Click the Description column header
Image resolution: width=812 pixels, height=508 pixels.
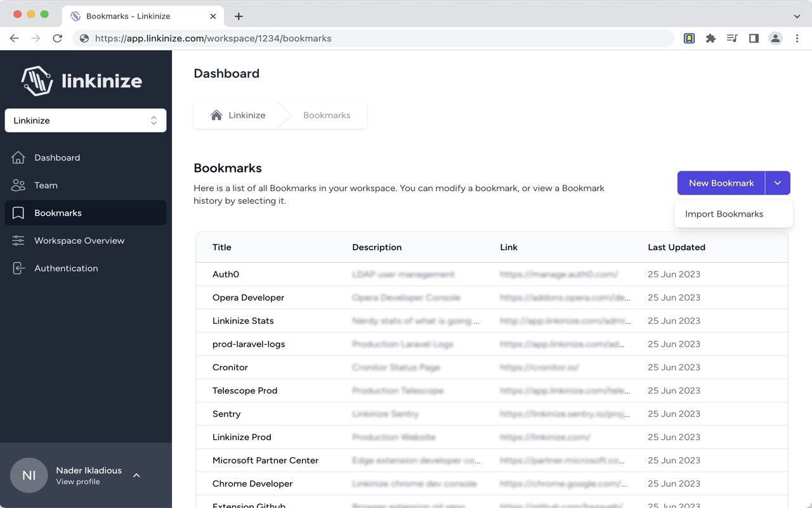[377, 247]
